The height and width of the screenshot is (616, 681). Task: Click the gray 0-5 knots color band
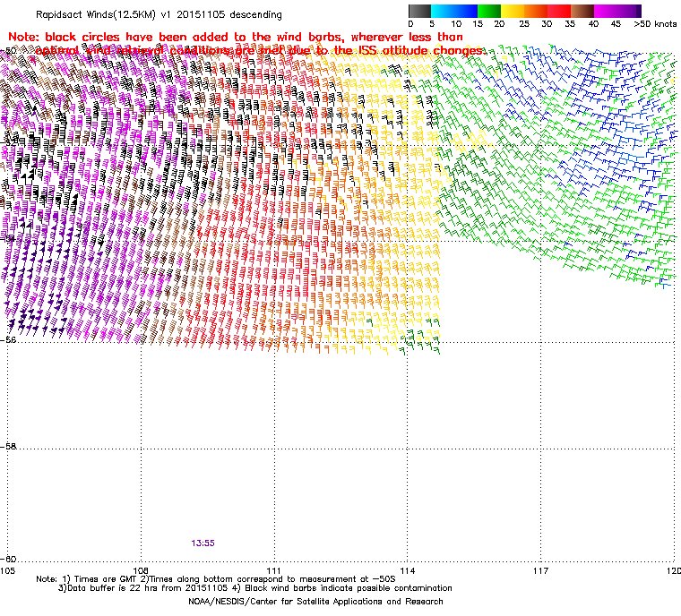(419, 11)
